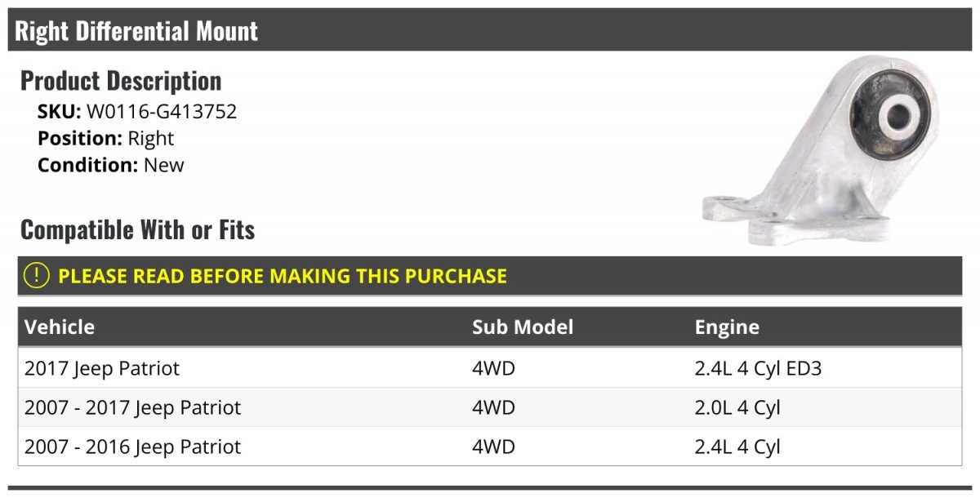Select the 2007 - 2016 Jeep Patriot row
980x498 pixels.
coord(133,447)
